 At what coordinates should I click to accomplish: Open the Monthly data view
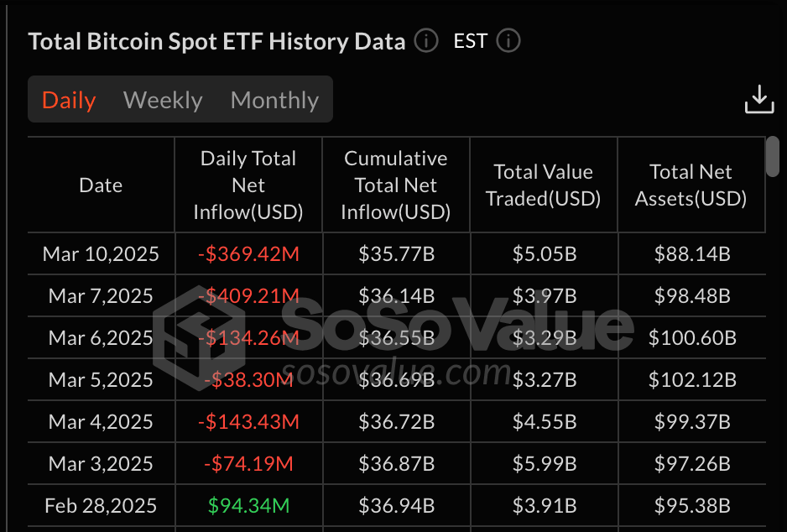(x=274, y=99)
